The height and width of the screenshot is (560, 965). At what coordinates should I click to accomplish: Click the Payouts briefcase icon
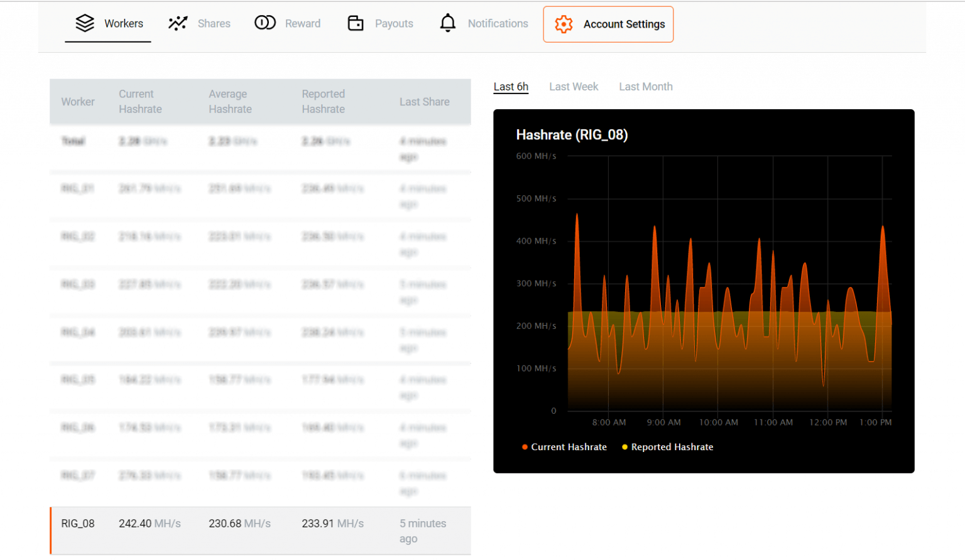(x=356, y=23)
